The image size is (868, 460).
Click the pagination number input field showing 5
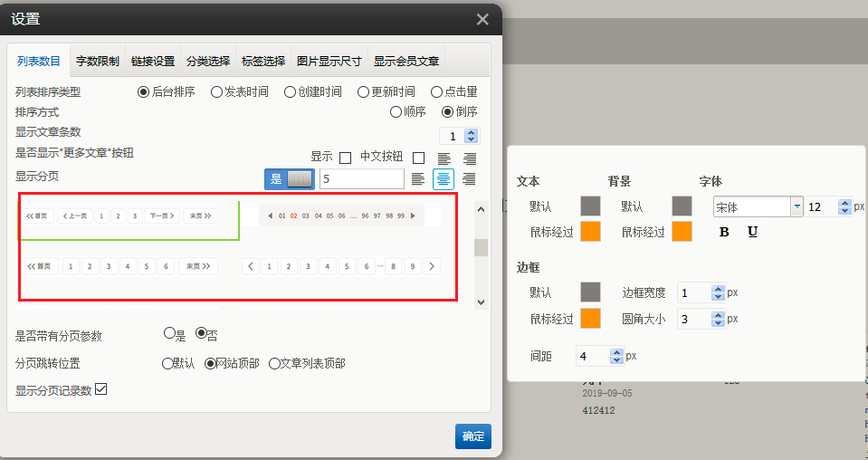click(361, 179)
